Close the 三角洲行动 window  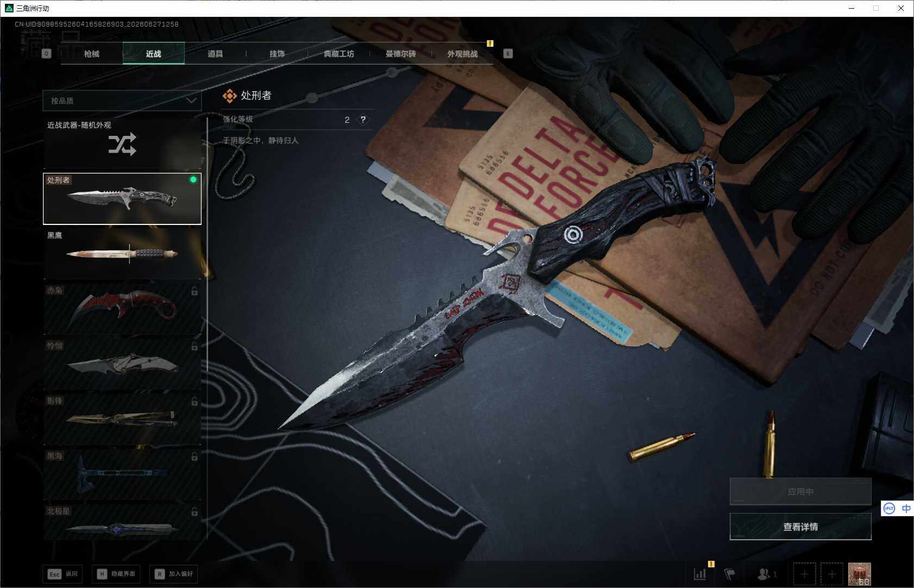tap(901, 8)
